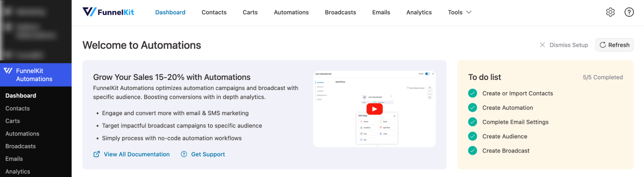The width and height of the screenshot is (644, 177).
Task: Open Create or Import Contacts to-do item
Action: coord(517,93)
